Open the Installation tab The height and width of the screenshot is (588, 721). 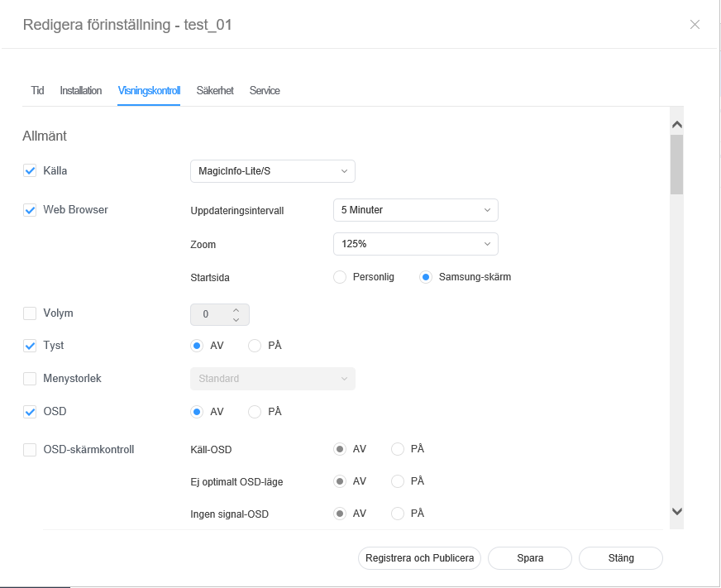click(81, 91)
